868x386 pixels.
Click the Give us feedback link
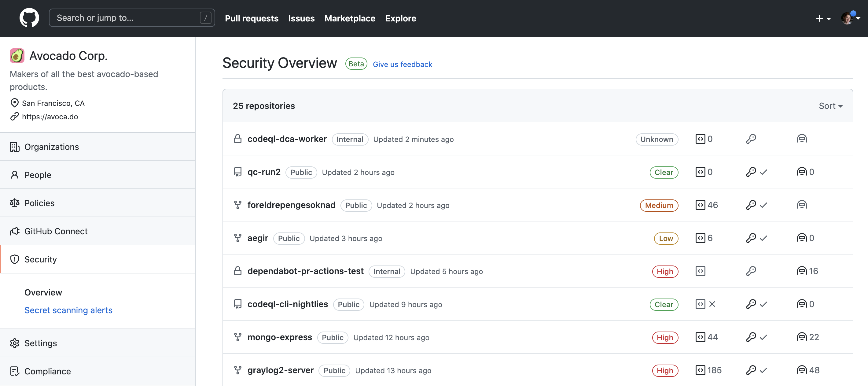[402, 64]
